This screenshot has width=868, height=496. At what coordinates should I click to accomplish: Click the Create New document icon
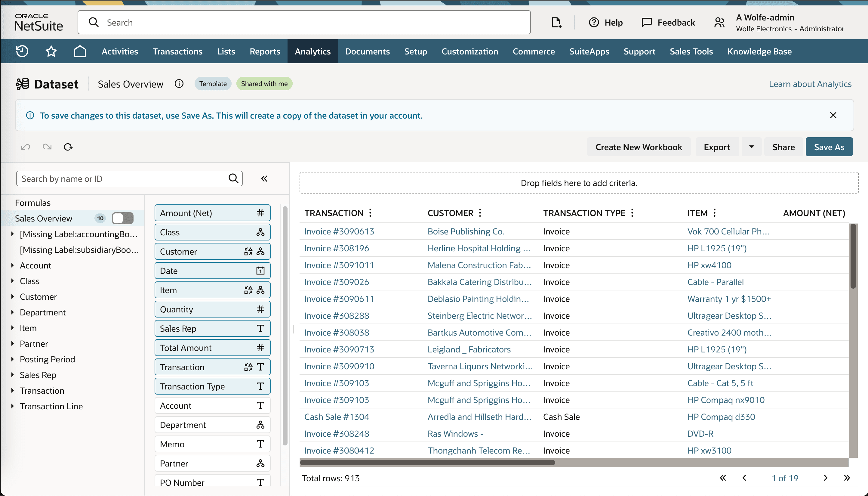click(556, 23)
